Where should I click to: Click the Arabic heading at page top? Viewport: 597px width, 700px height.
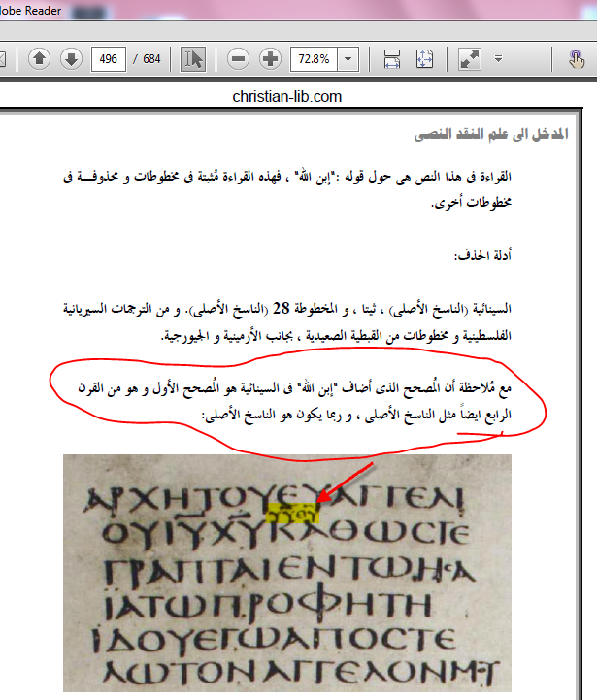click(x=491, y=134)
